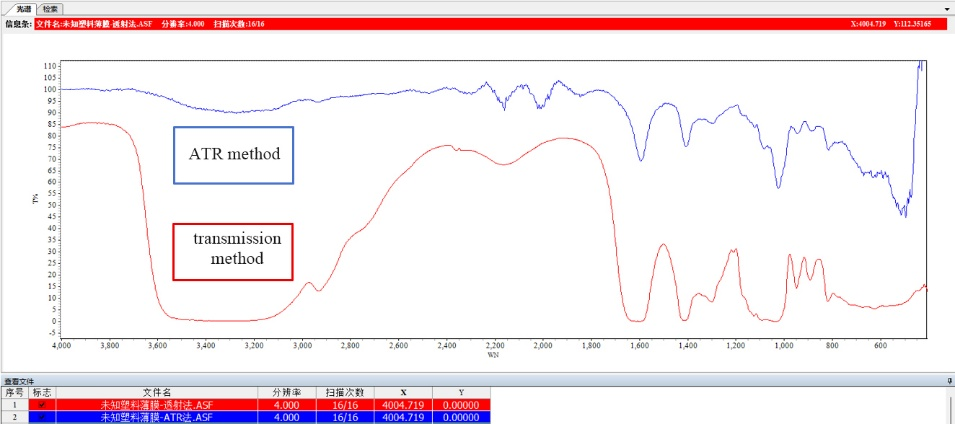The width and height of the screenshot is (955, 424).
Task: Click the 扫描次数 column header
Action: point(345,392)
